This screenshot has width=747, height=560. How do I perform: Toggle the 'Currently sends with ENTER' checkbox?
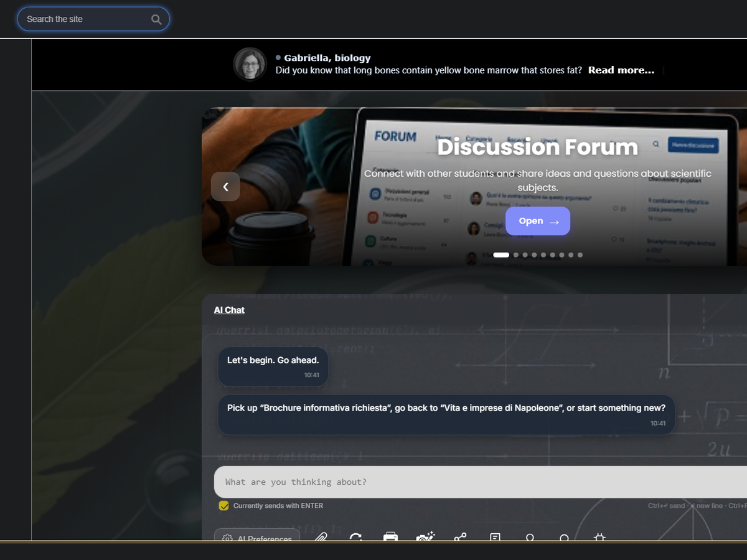pyautogui.click(x=224, y=506)
